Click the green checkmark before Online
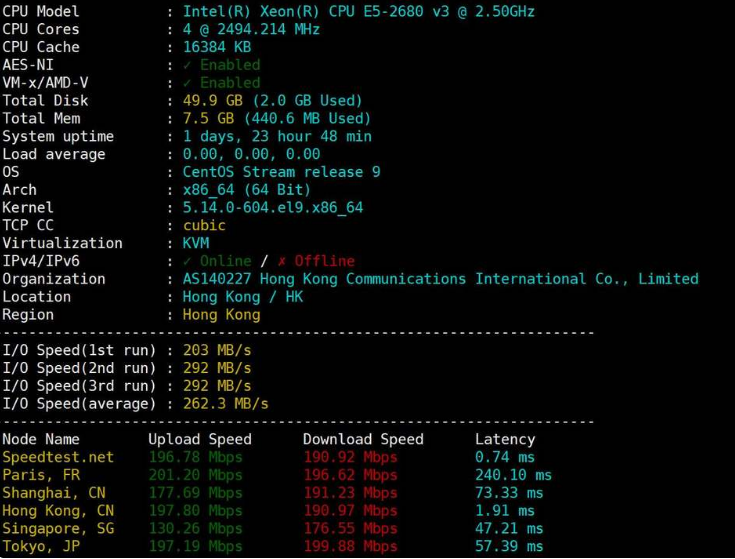 [187, 261]
